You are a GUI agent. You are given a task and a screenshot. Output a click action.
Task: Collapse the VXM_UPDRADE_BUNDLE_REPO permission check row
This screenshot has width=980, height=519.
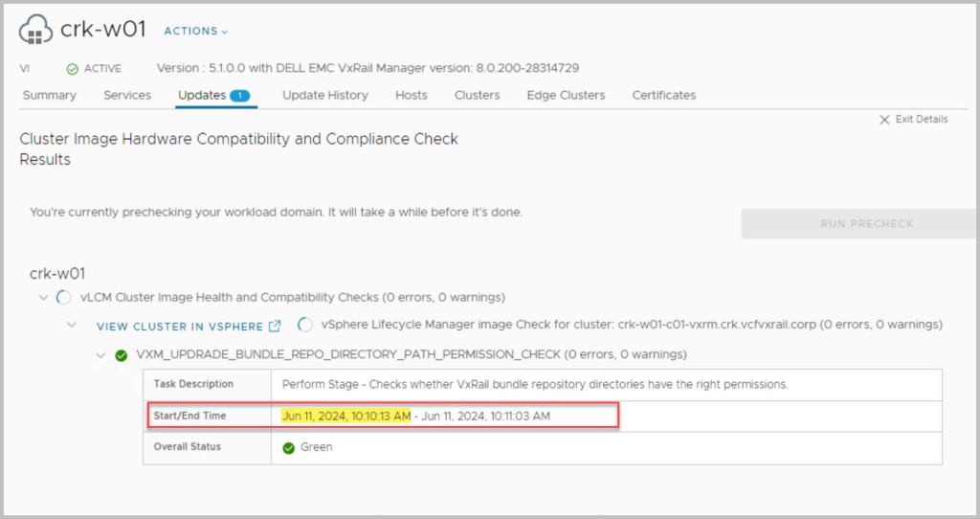pos(100,355)
